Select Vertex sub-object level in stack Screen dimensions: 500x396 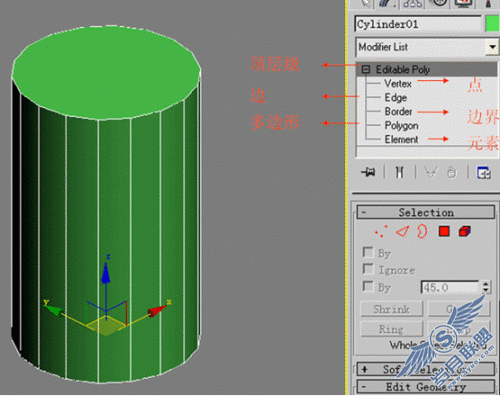click(398, 83)
